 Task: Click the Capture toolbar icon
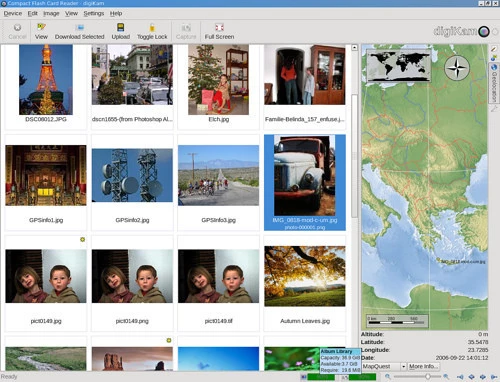tap(186, 27)
